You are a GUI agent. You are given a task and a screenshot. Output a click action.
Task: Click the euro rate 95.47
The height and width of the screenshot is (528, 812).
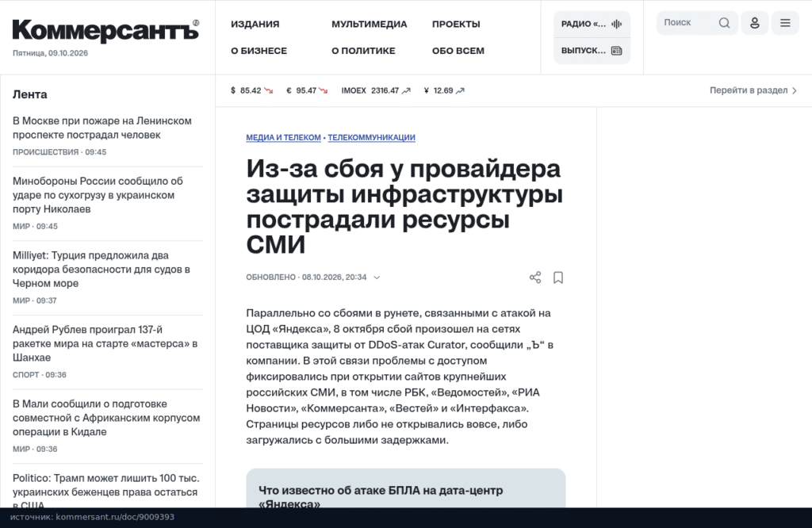(x=306, y=90)
